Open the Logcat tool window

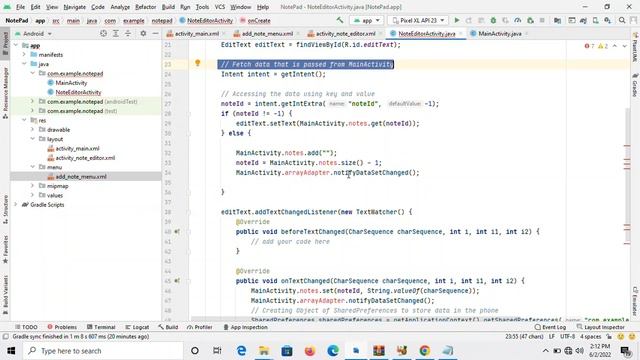(137, 327)
